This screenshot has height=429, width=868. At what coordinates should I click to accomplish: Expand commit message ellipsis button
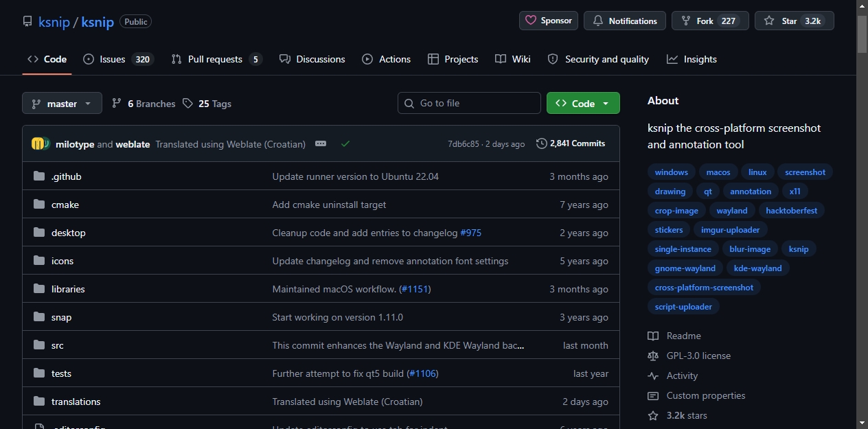tap(321, 143)
